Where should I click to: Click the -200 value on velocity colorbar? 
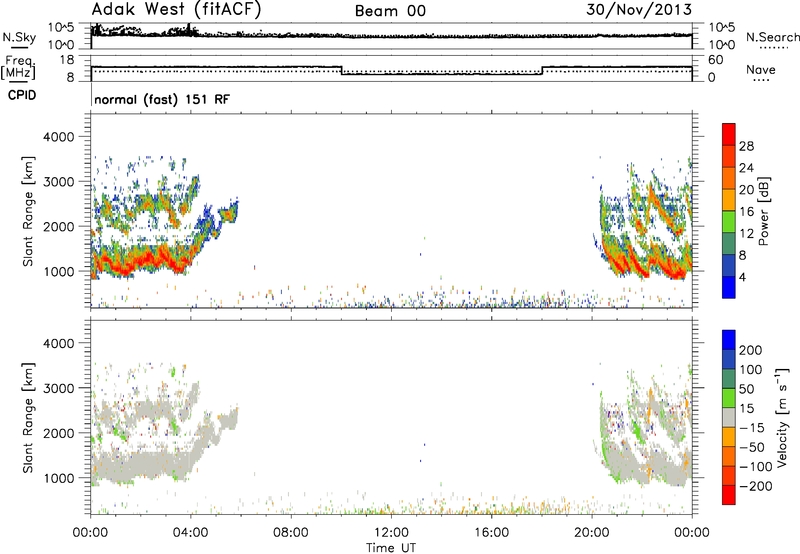(x=756, y=486)
